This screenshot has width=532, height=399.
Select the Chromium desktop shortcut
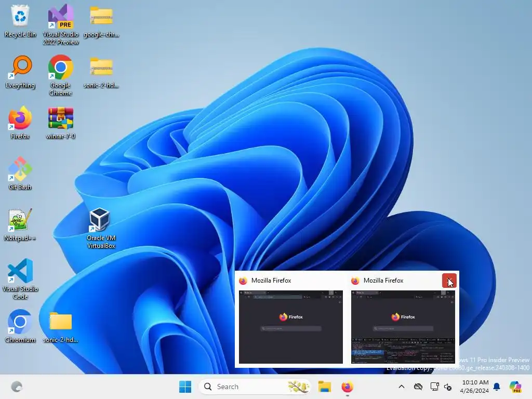[x=20, y=326]
